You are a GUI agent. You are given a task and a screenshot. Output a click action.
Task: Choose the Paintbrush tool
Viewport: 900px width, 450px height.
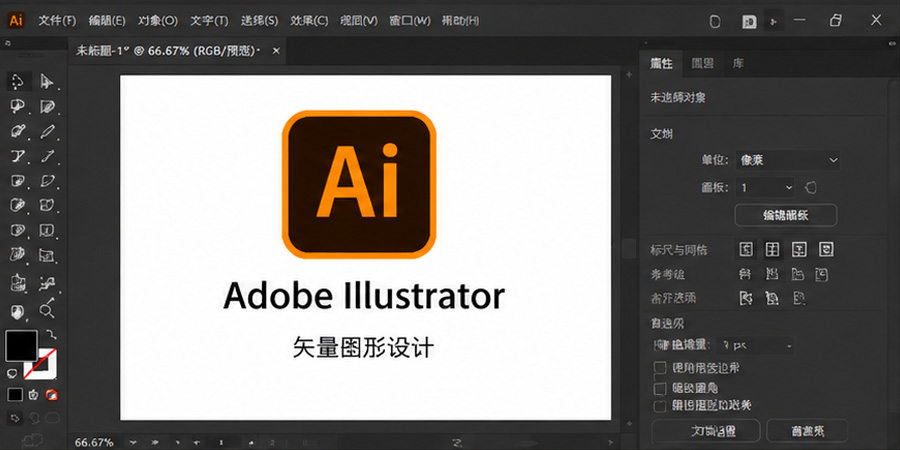coord(46,181)
